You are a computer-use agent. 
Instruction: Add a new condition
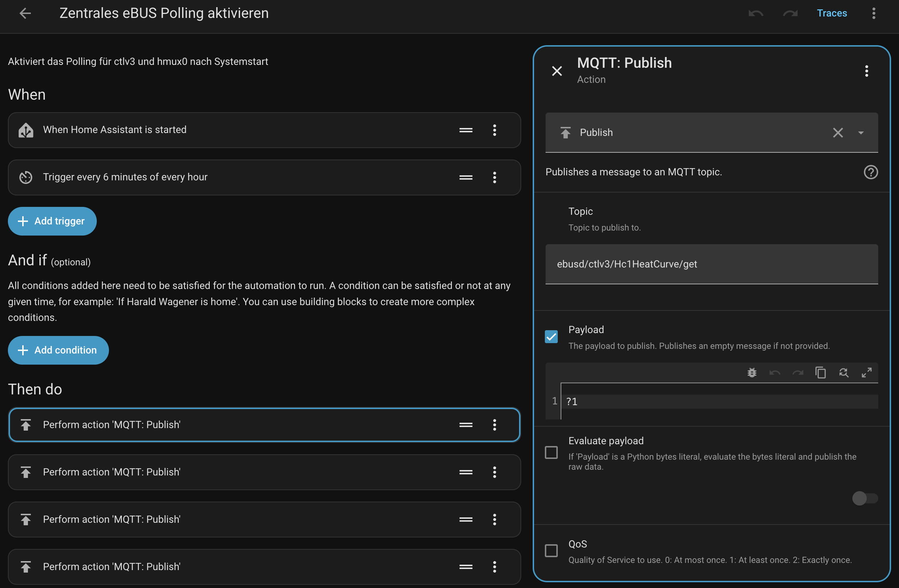58,350
